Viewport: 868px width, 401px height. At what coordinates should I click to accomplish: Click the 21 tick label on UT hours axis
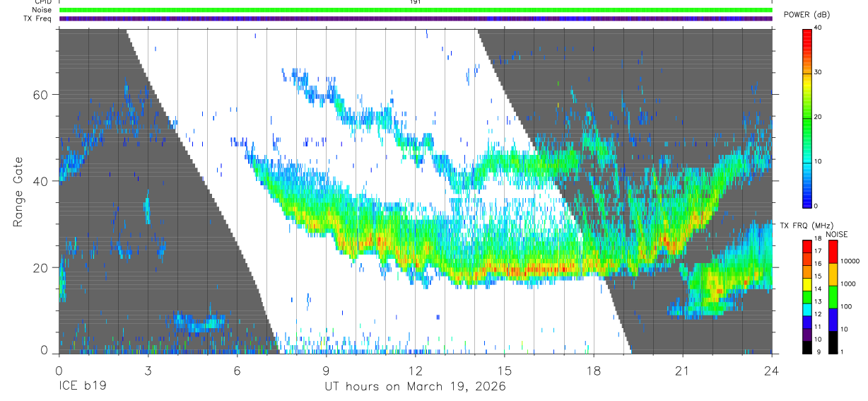pos(683,371)
